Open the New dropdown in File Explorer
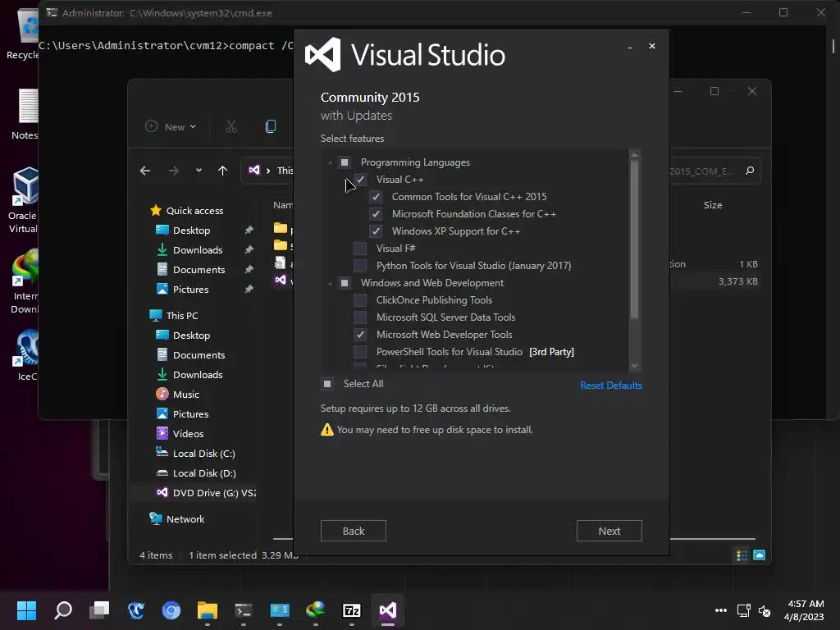 pyautogui.click(x=171, y=127)
